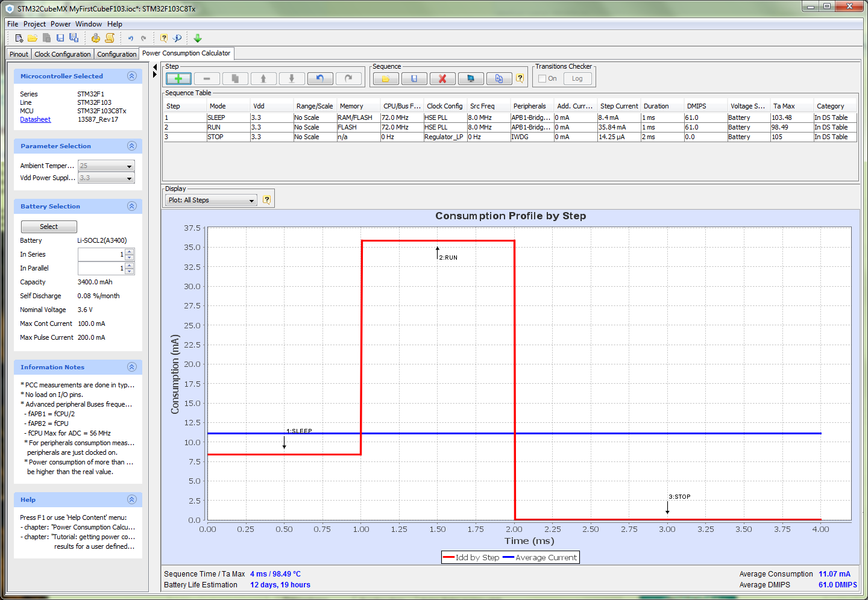Viewport: 868px width, 600px height.
Task: Open the Plot: All Steps dropdown
Action: 211,200
